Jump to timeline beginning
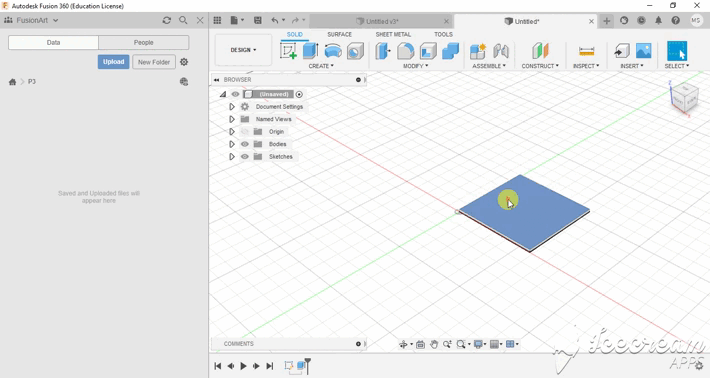 [x=218, y=366]
